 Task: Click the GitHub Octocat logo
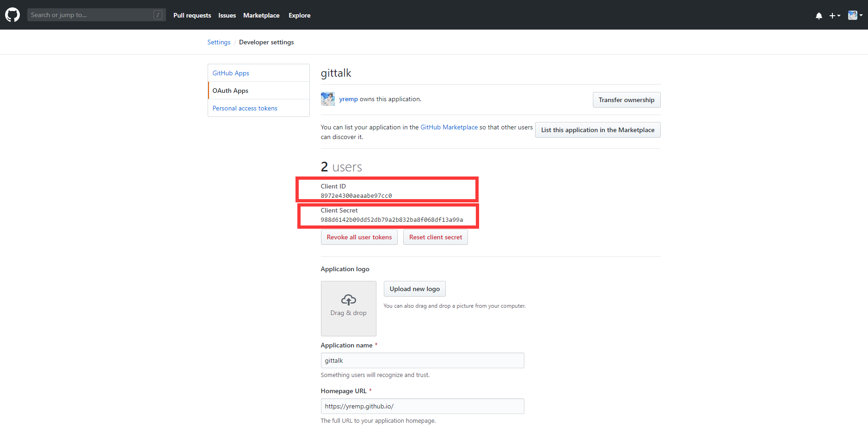12,15
